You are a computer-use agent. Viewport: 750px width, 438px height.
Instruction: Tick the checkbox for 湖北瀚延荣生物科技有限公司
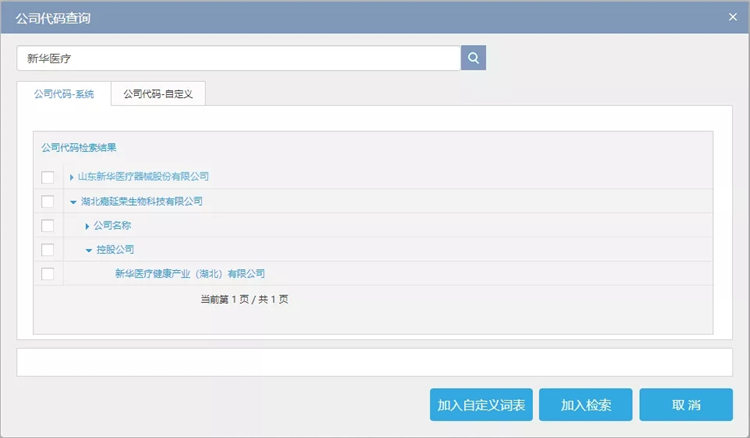click(47, 201)
